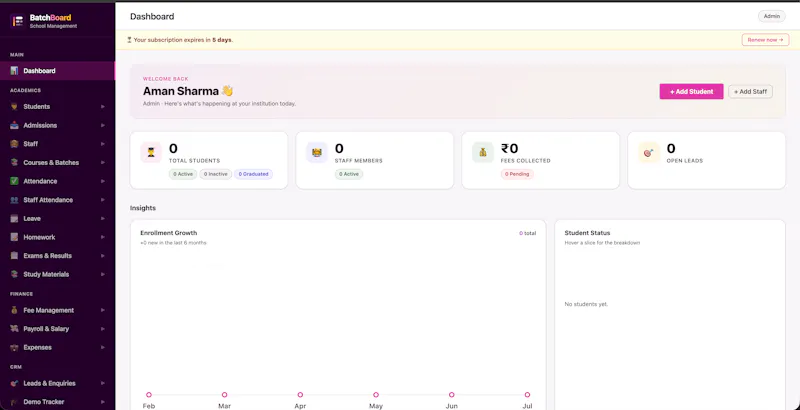Click the 0 Graduated pill

pyautogui.click(x=254, y=174)
